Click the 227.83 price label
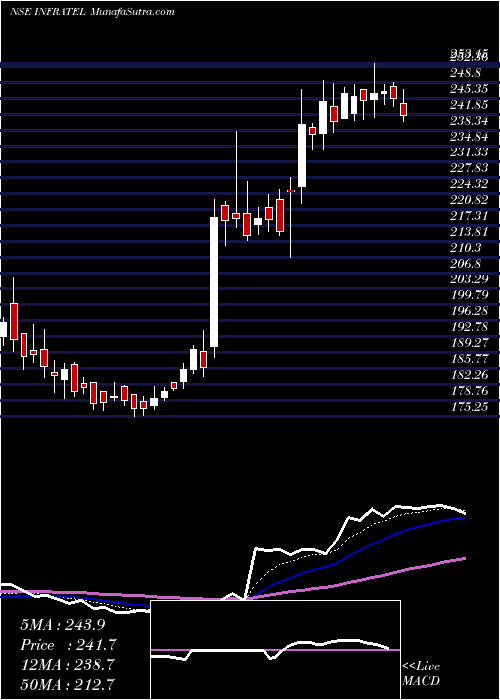This screenshot has height=700, width=500. (x=469, y=168)
